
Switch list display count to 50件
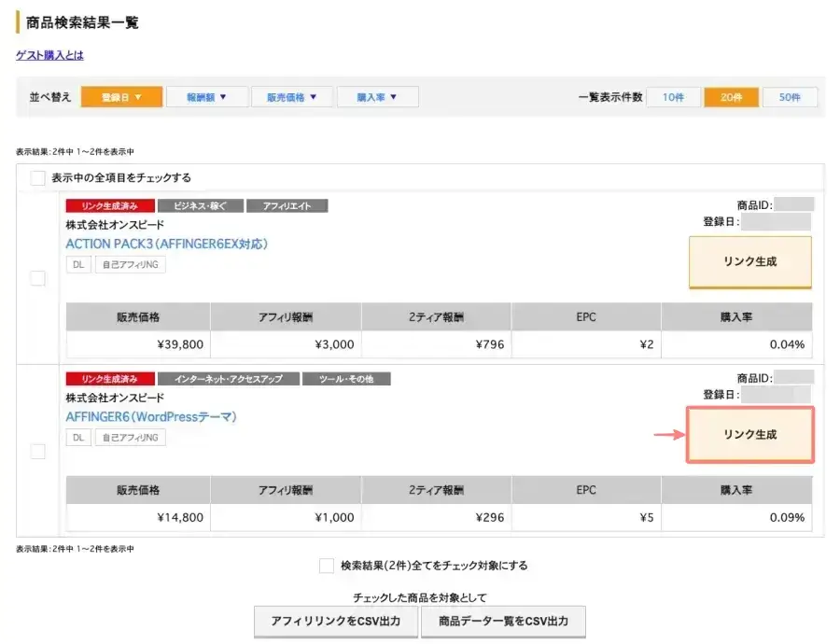click(789, 96)
